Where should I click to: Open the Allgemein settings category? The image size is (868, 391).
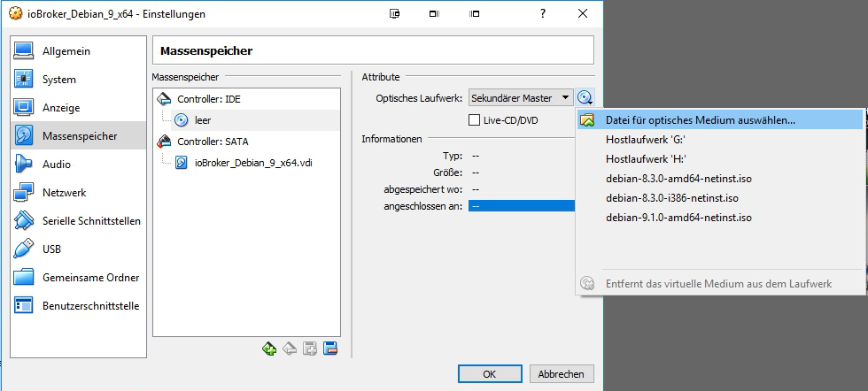click(78, 51)
